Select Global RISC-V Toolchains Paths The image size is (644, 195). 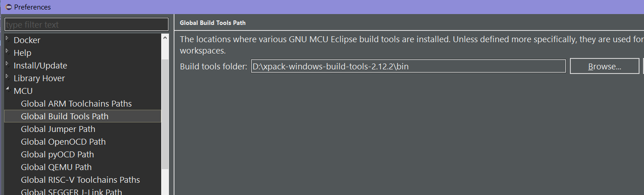click(80, 180)
